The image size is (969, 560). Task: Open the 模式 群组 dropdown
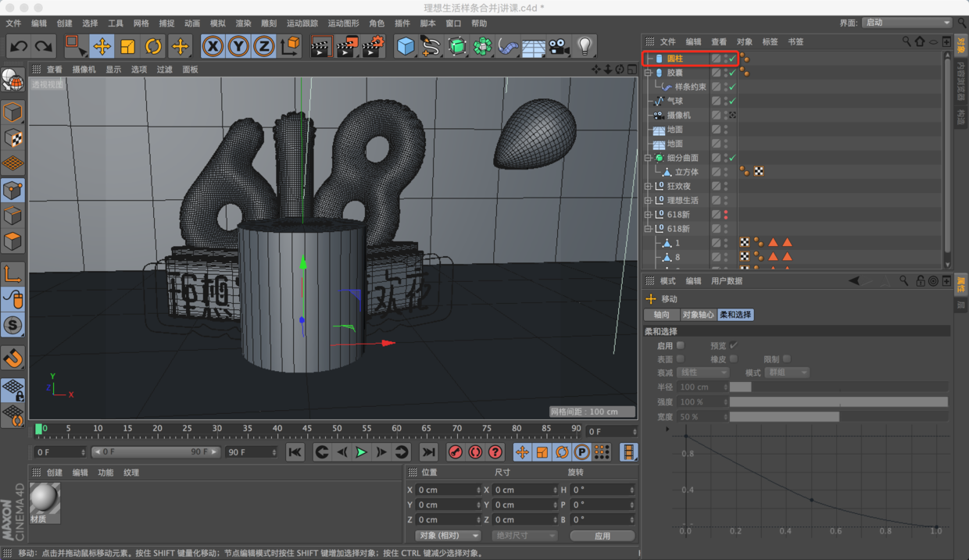pos(786,373)
